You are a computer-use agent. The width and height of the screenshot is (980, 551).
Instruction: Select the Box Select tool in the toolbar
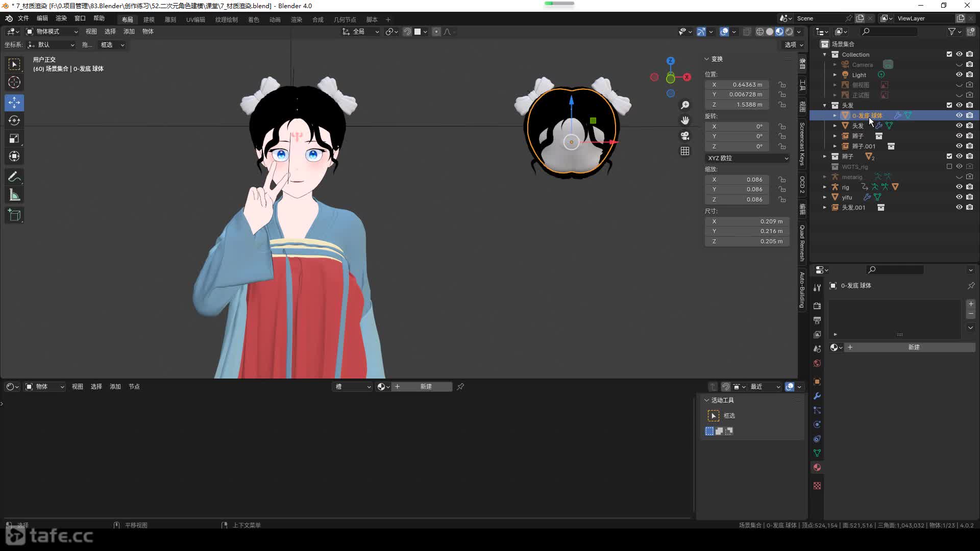pos(14,64)
